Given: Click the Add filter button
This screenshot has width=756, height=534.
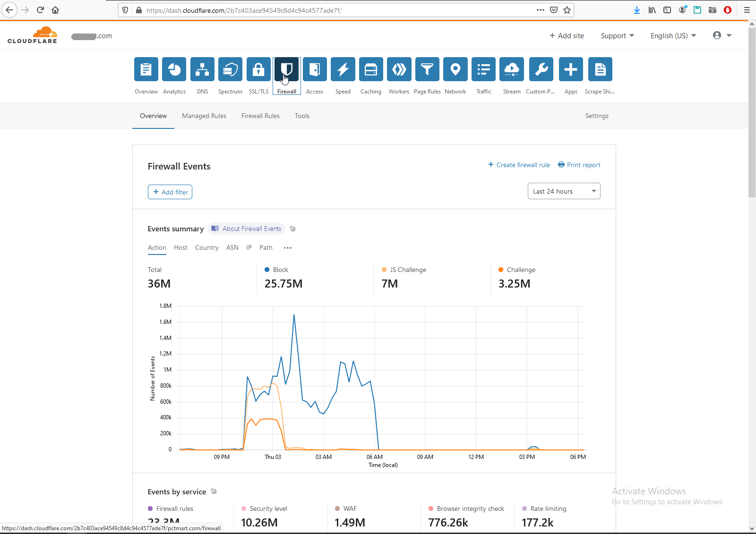Looking at the screenshot, I should tap(170, 192).
